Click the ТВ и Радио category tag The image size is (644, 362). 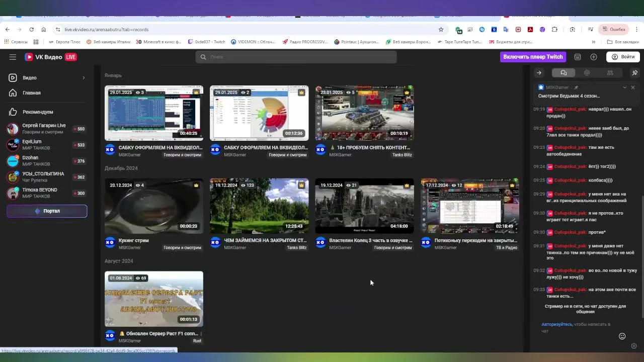tap(507, 247)
